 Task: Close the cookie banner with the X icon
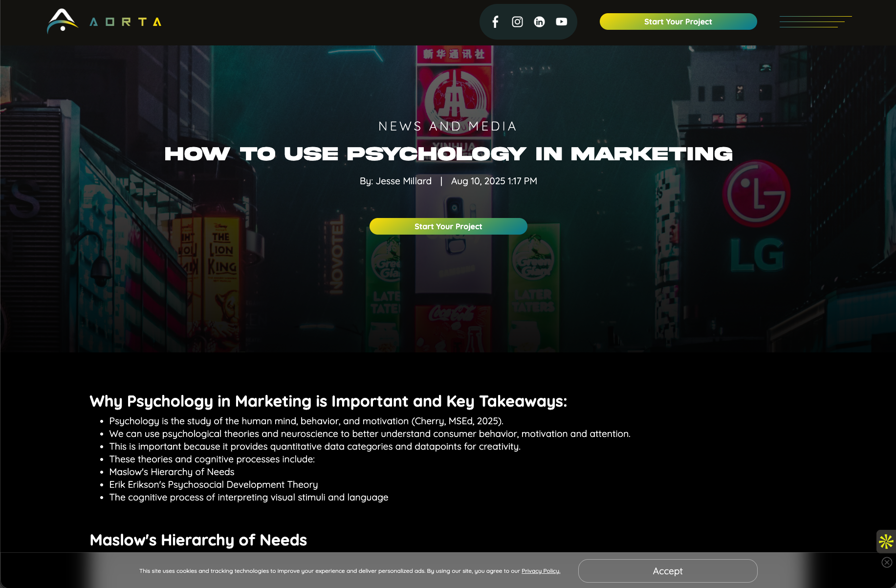887,562
